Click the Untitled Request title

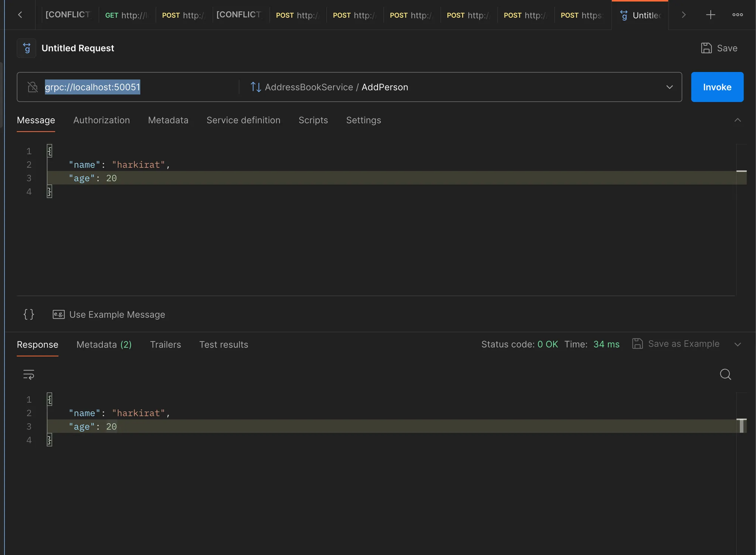click(77, 48)
